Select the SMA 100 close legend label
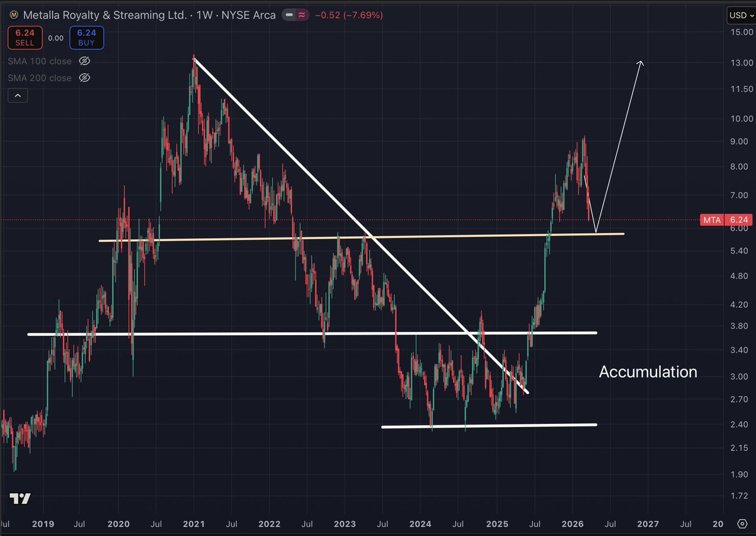This screenshot has height=536, width=756. point(40,61)
